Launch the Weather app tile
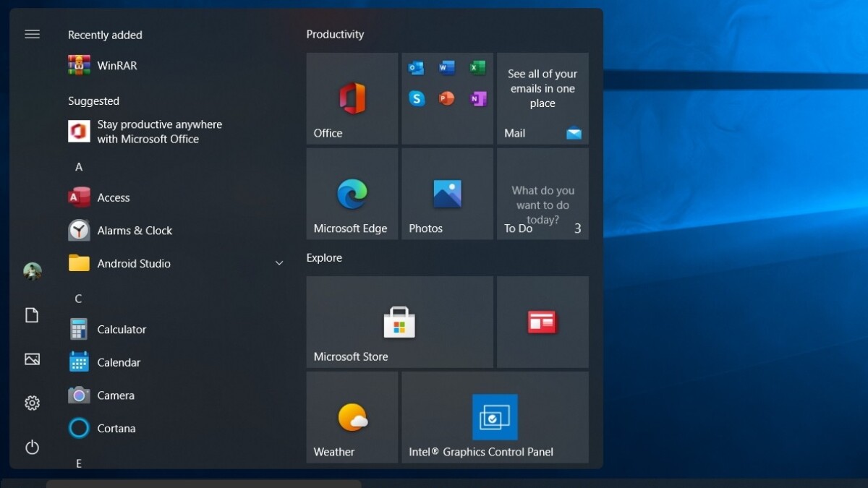This screenshot has height=488, width=868. click(352, 416)
